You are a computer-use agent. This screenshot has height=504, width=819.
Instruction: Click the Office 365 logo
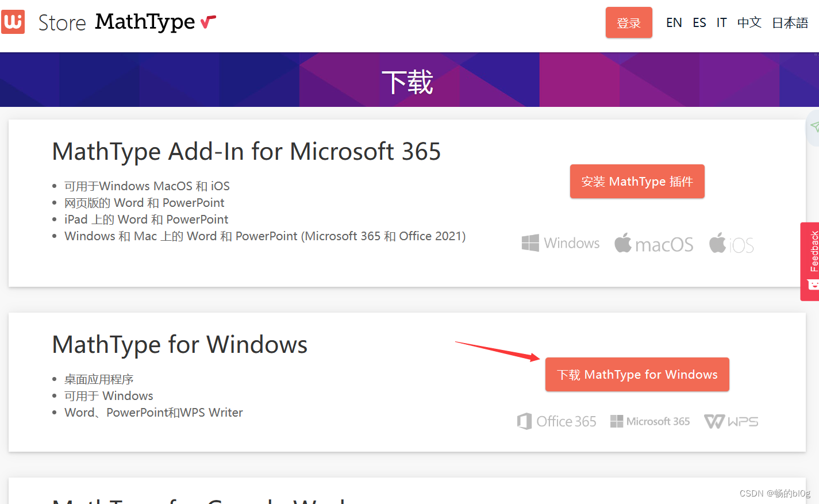pos(556,421)
